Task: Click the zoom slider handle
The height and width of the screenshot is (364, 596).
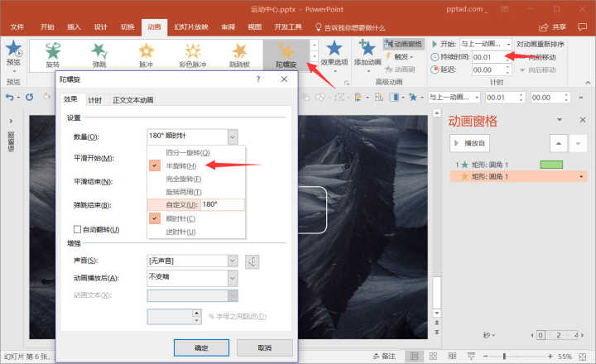Action: 504,357
